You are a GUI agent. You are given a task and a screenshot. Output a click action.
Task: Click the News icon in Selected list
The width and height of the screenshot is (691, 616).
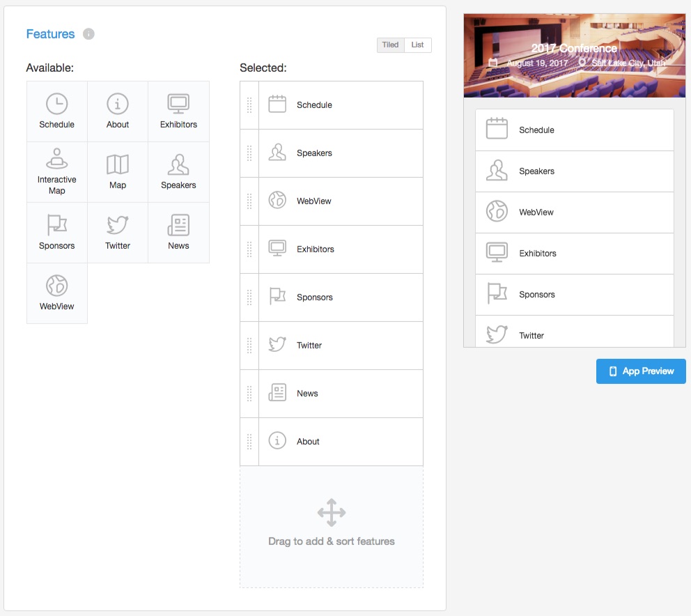pos(277,393)
